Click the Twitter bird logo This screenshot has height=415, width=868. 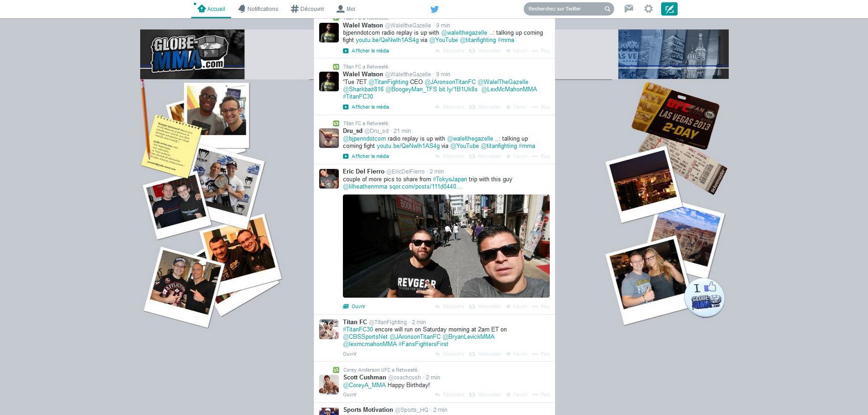point(434,9)
